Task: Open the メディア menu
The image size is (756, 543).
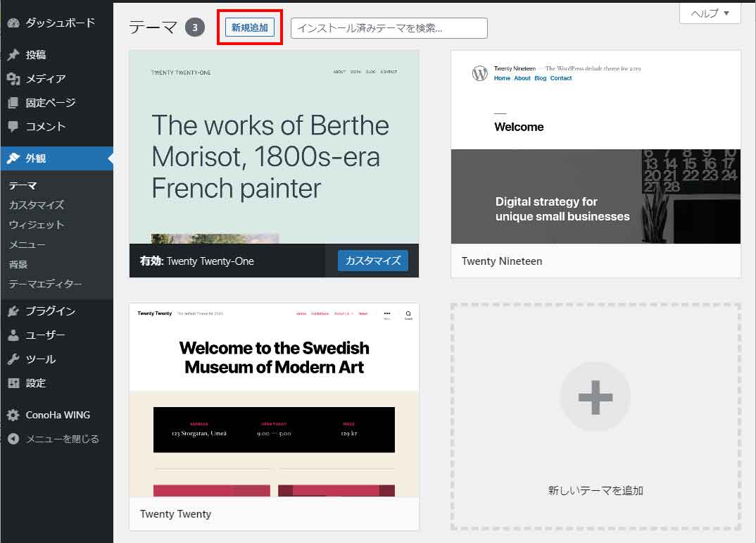Action: (57, 79)
